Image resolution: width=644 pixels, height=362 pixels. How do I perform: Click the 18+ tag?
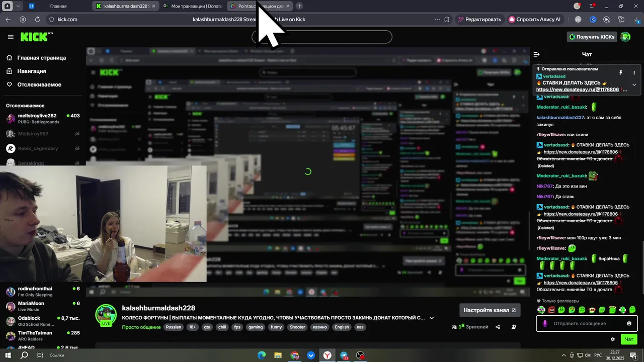click(x=193, y=327)
